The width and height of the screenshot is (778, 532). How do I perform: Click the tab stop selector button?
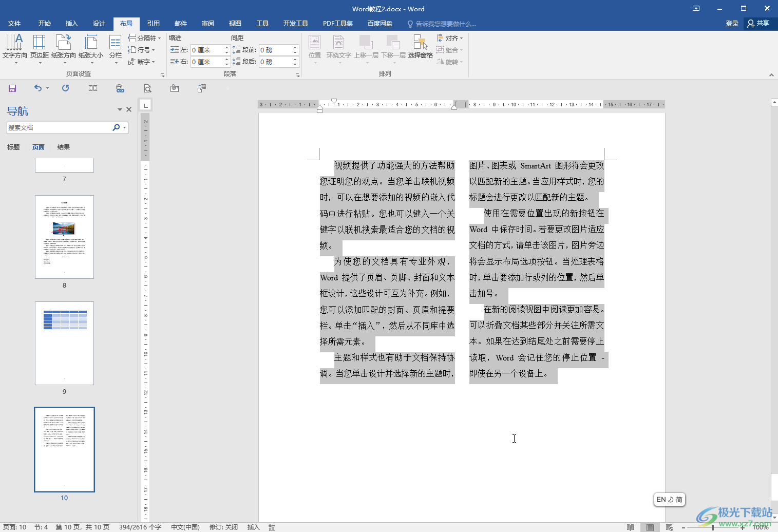[x=146, y=105]
